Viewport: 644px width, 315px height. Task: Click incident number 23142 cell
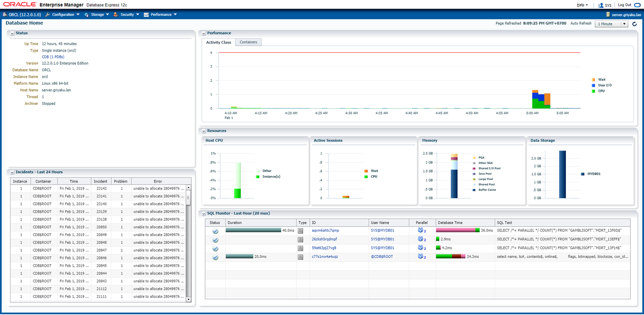pos(101,189)
